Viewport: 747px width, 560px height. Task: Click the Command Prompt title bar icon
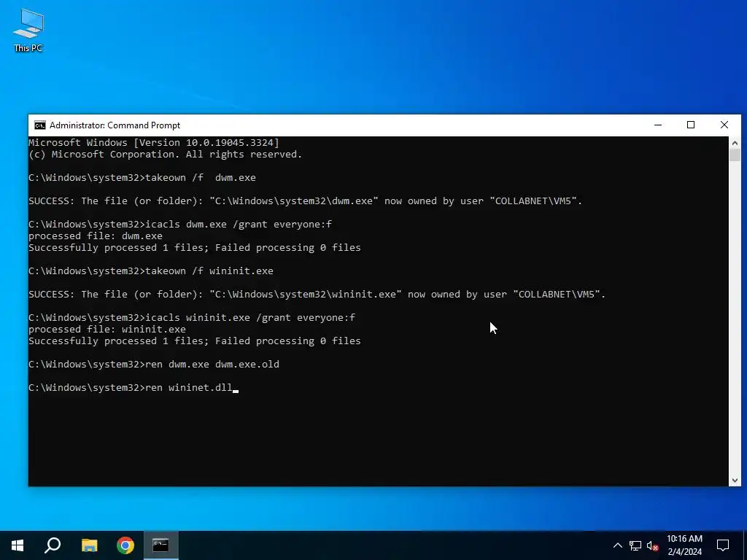click(40, 125)
